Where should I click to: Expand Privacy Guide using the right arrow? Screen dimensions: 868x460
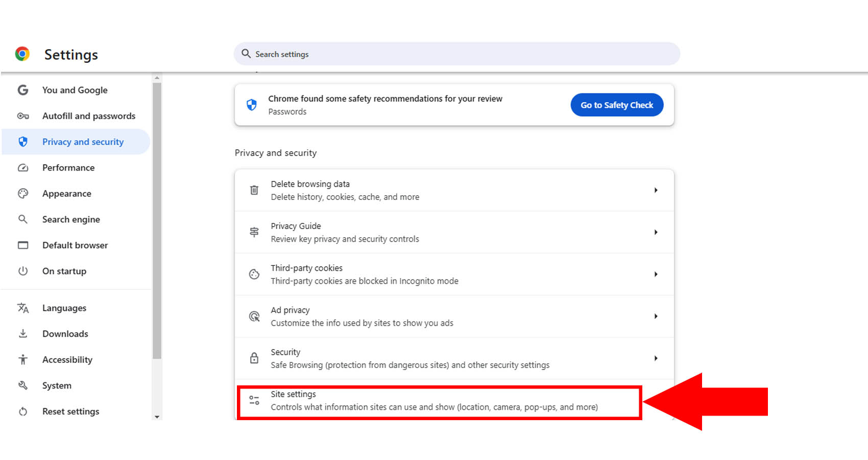tap(656, 232)
